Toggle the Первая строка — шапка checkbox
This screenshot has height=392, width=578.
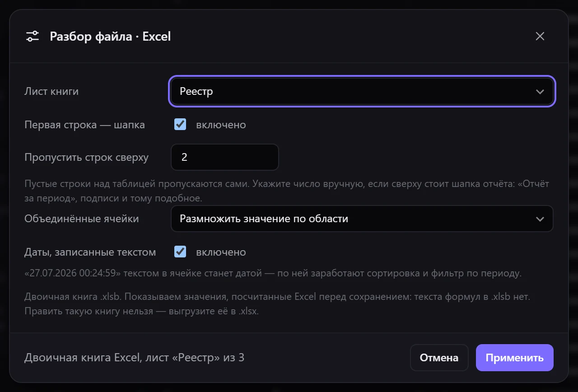click(x=180, y=125)
